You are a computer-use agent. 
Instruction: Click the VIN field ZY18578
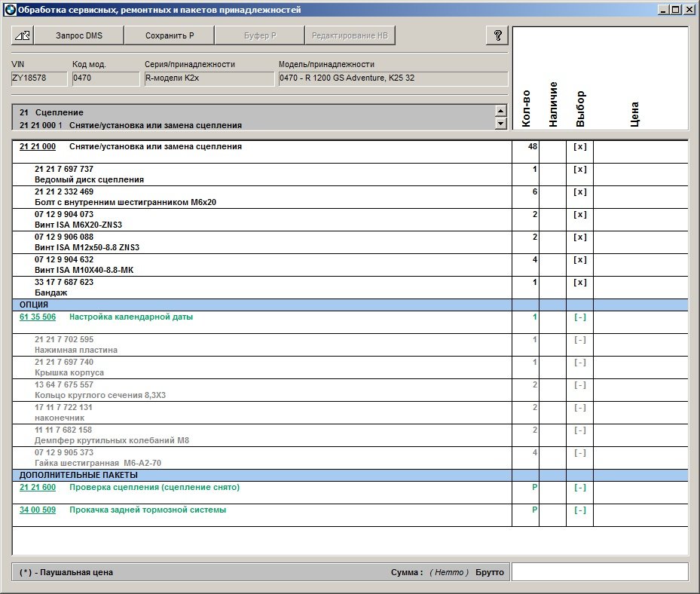(x=39, y=79)
